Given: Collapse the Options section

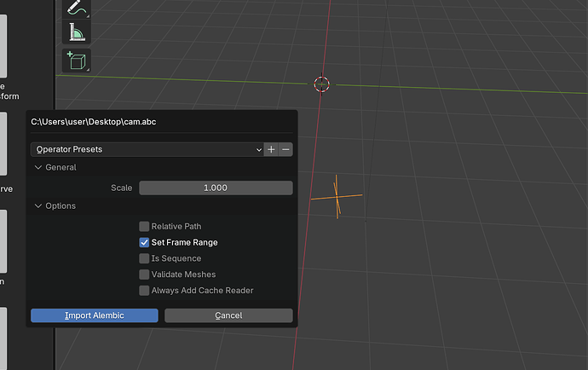Looking at the screenshot, I should 55,206.
